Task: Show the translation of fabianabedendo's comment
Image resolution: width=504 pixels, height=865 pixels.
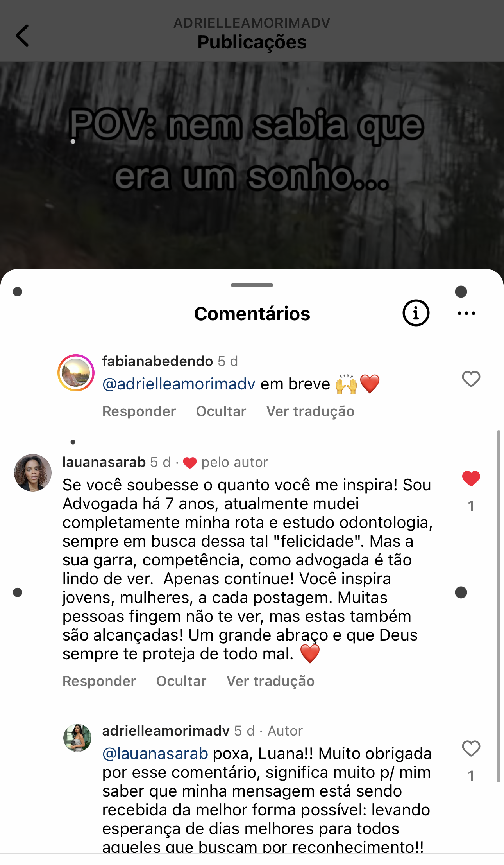Action: pyautogui.click(x=311, y=411)
